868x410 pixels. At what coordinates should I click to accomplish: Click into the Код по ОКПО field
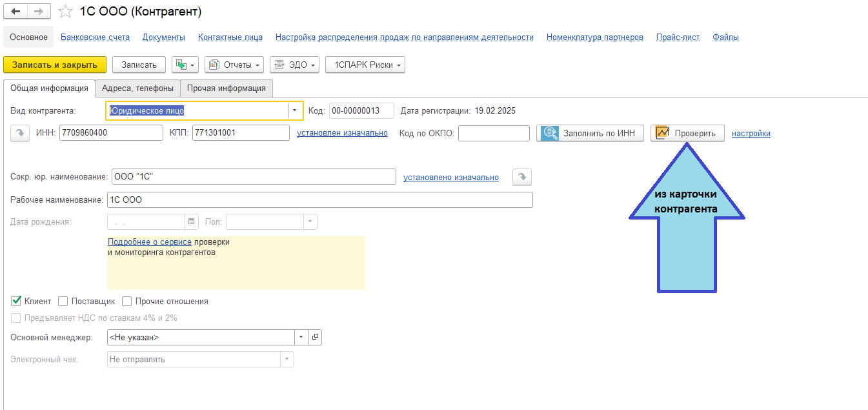[494, 133]
